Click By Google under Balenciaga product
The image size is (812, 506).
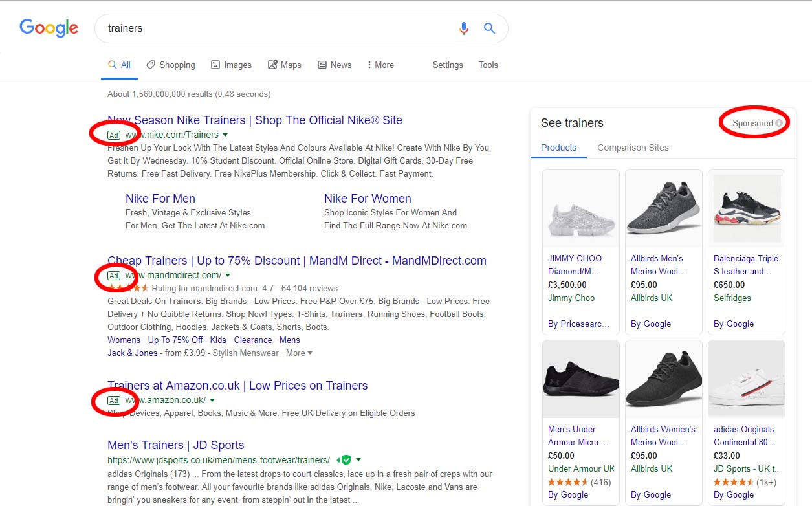click(x=734, y=324)
